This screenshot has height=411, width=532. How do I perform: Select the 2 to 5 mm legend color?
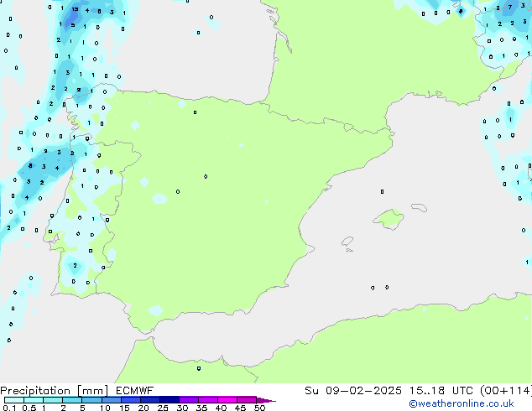coord(72,400)
